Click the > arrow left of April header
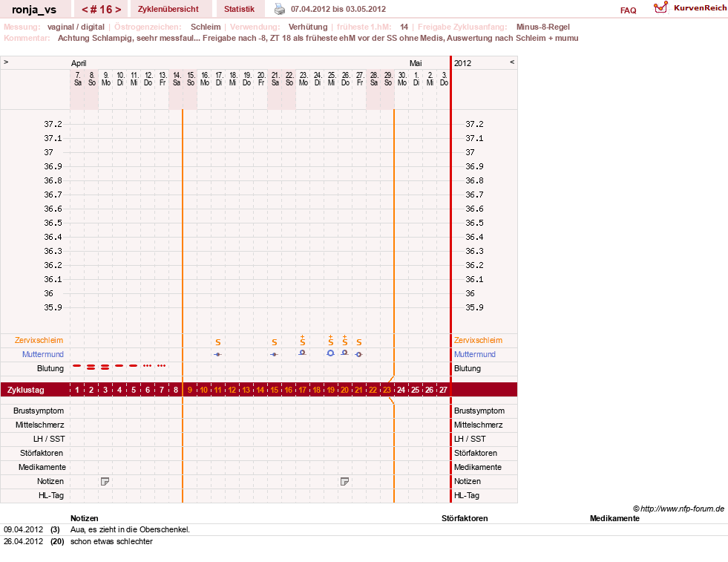 6,62
